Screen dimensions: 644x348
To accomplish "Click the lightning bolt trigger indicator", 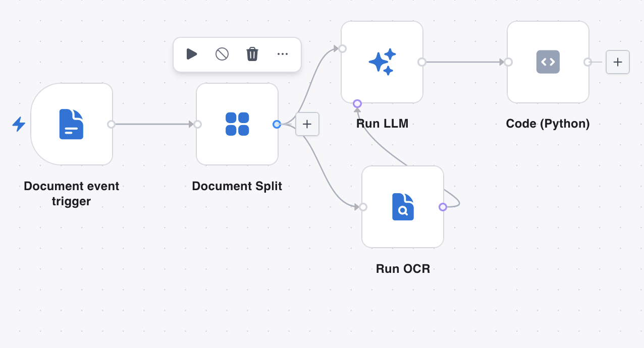I will (19, 124).
